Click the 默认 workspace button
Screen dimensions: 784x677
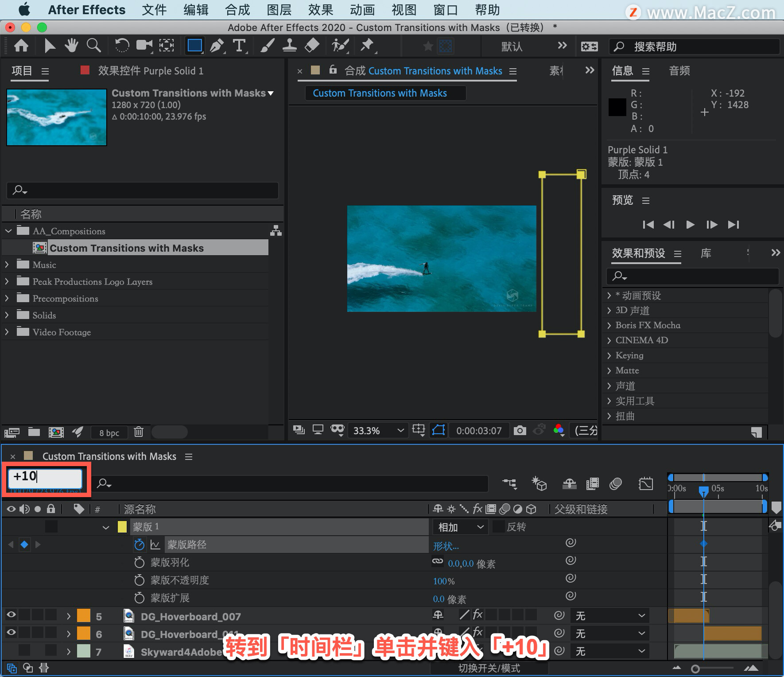tap(512, 47)
